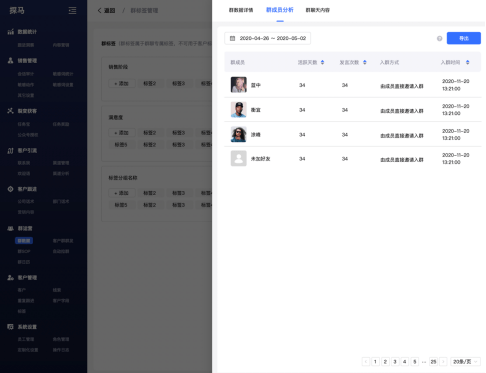This screenshot has height=373, width=486.
Task: Click the 返回 back link in breadcrumb
Action: 109,11
